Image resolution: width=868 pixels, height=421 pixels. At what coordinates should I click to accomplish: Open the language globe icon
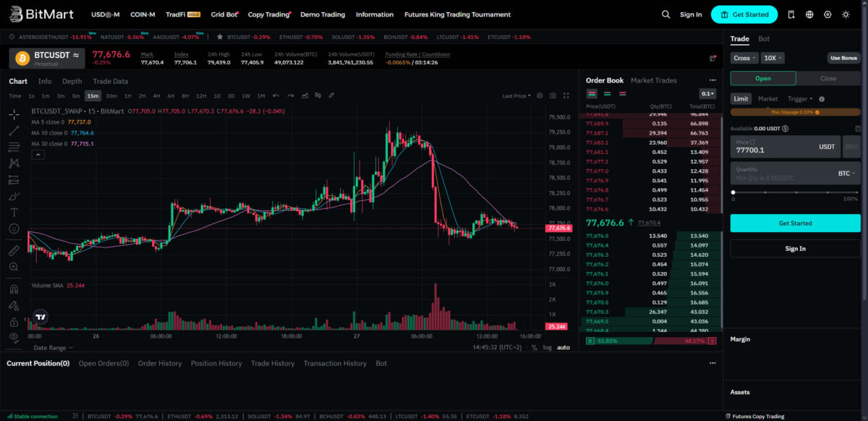point(809,14)
